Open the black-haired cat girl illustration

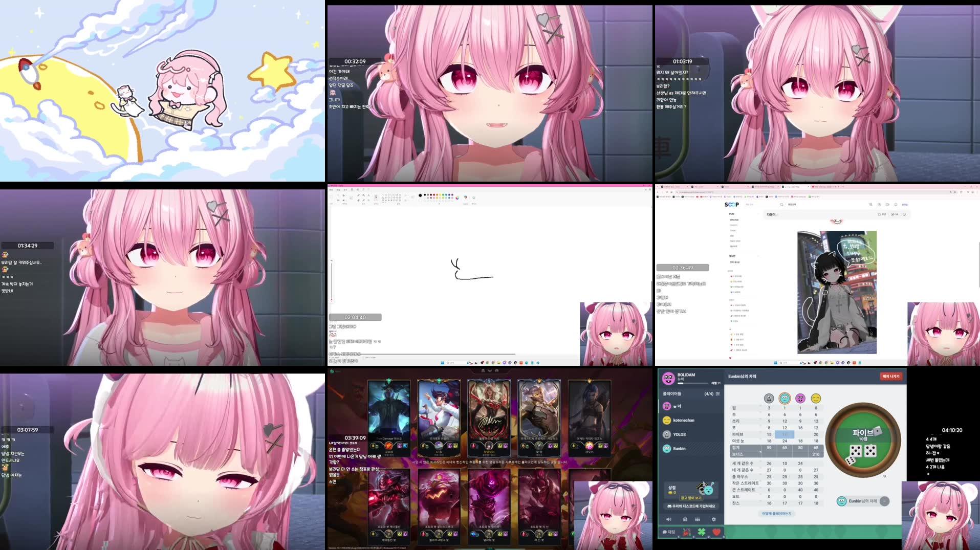(x=837, y=292)
